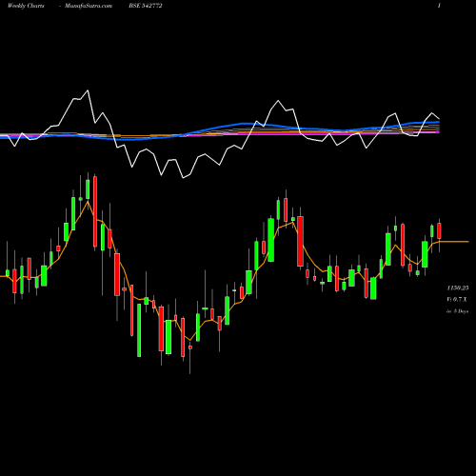Image resolution: width=476 pixels, height=476 pixels.
Task: Click the 'BSE 542772' symbol text
Action: pos(146,6)
